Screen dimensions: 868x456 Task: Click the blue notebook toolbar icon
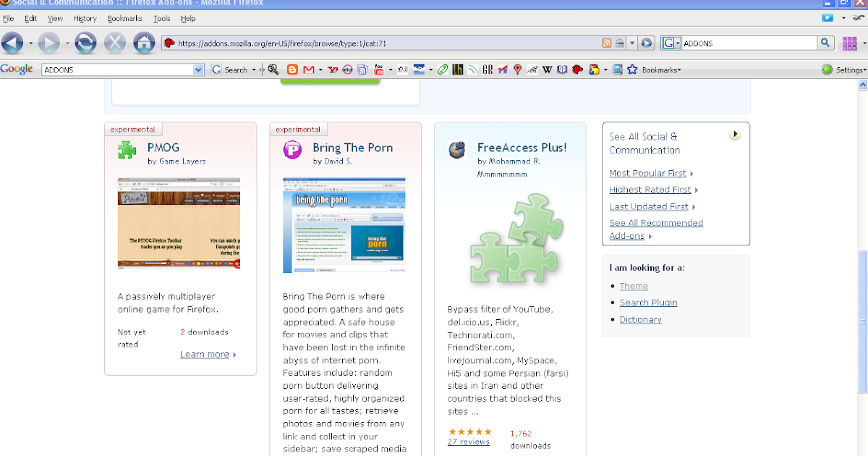pos(617,69)
